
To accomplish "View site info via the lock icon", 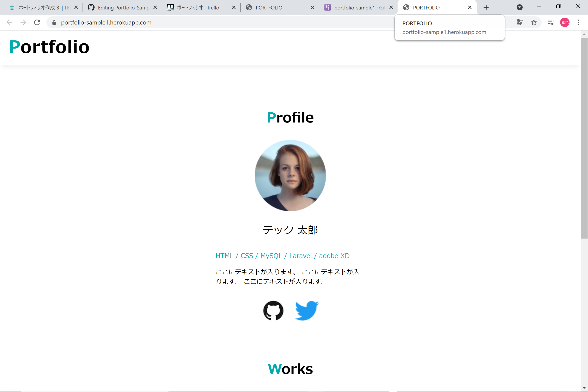I will point(54,23).
